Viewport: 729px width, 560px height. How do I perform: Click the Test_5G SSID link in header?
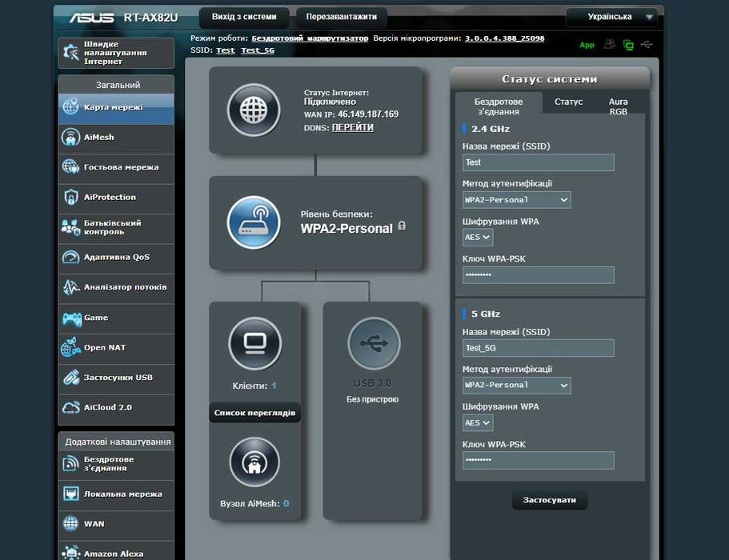(x=258, y=50)
